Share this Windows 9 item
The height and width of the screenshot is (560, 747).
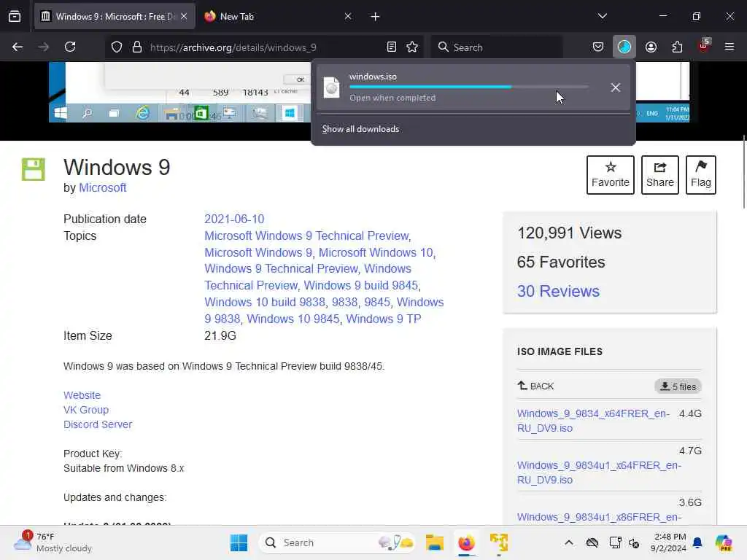coord(659,175)
